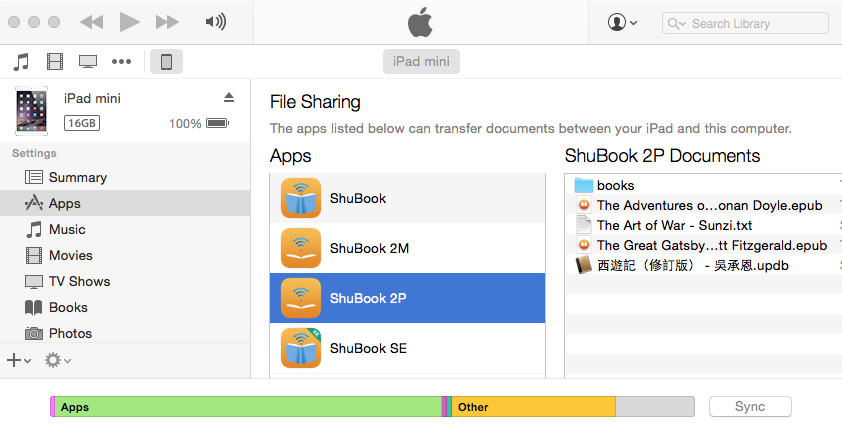Image resolution: width=842 pixels, height=434 pixels.
Task: Click the volume speaker icon
Action: [x=215, y=22]
